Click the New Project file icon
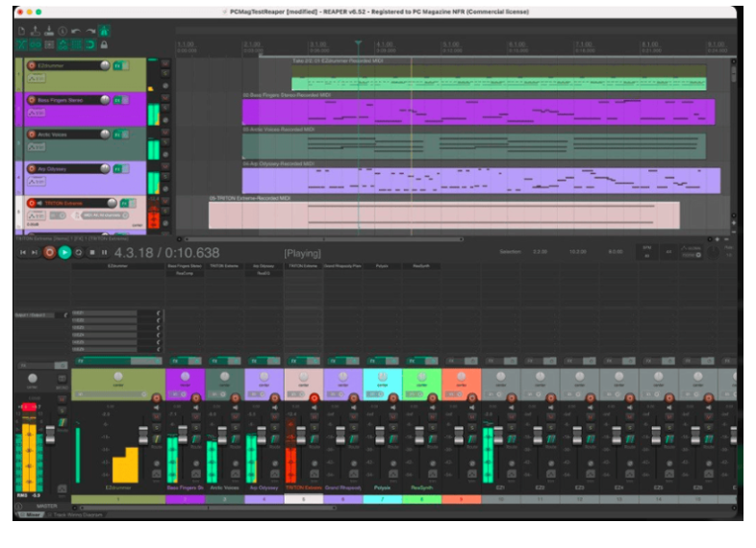 click(x=22, y=31)
